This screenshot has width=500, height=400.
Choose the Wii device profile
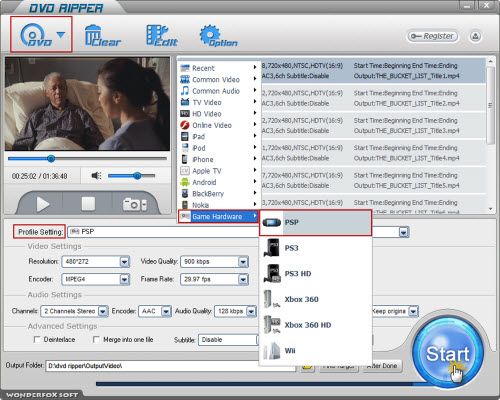(315, 350)
